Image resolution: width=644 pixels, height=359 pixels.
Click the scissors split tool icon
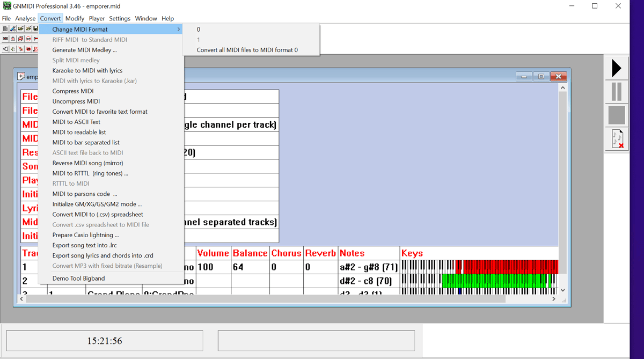13,28
